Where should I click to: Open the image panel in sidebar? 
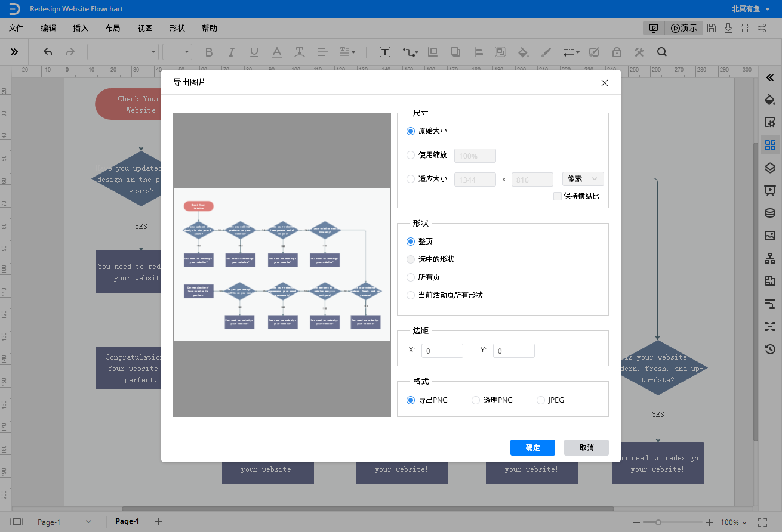tap(770, 236)
